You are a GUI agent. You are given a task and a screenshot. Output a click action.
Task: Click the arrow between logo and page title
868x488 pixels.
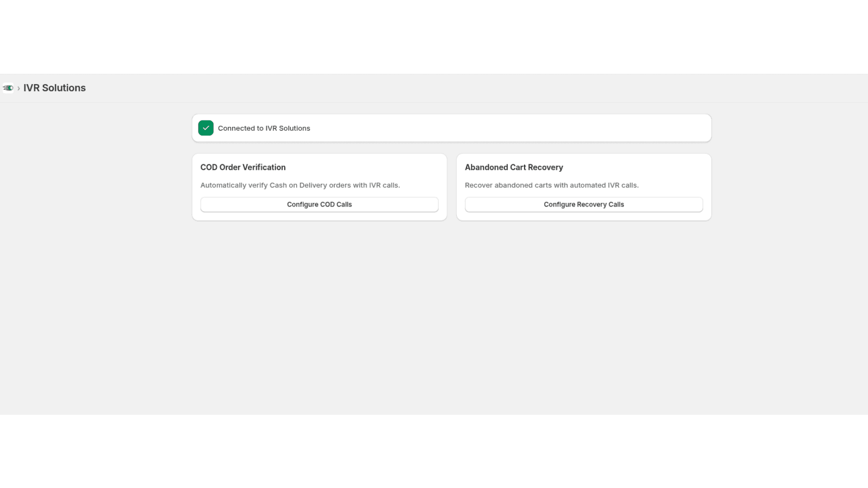(18, 88)
